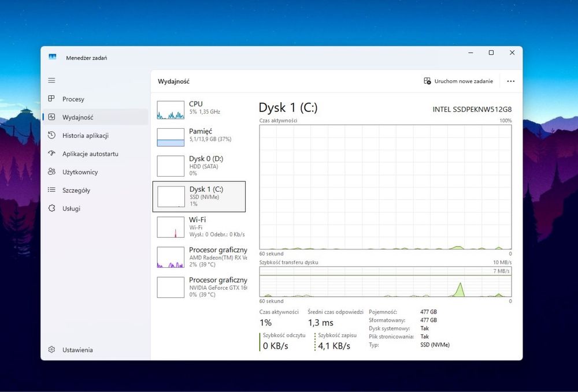Open Ustawienia settings page

pos(96,350)
